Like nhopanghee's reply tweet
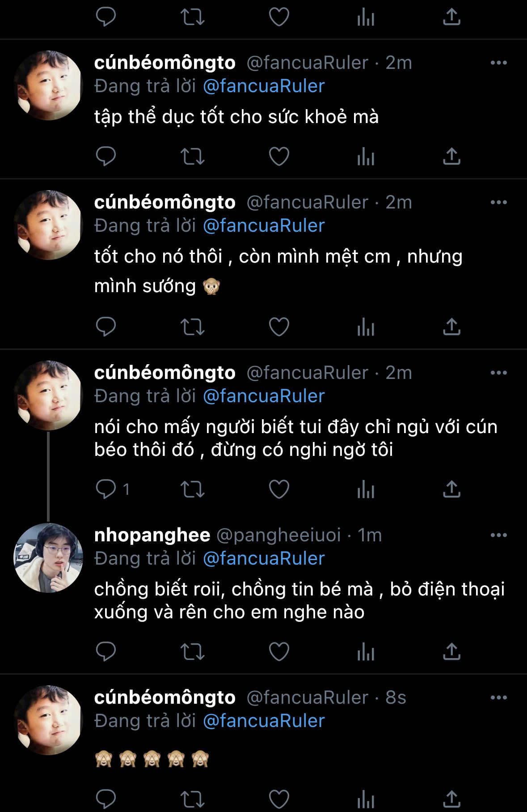 [x=279, y=651]
